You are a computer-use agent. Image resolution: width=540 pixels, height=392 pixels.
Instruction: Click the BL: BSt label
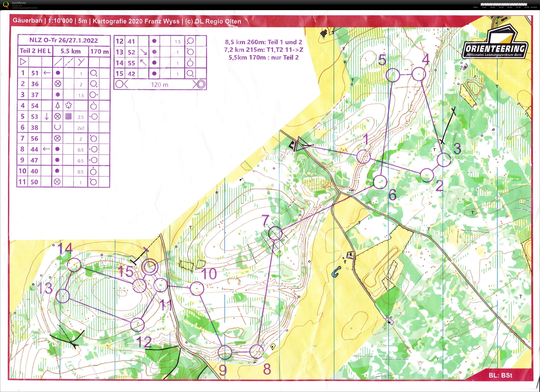coord(500,375)
